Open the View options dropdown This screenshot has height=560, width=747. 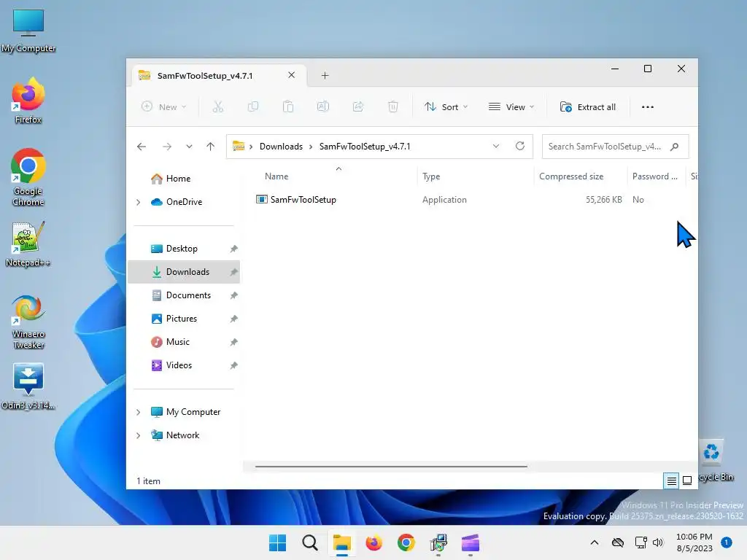tap(511, 107)
